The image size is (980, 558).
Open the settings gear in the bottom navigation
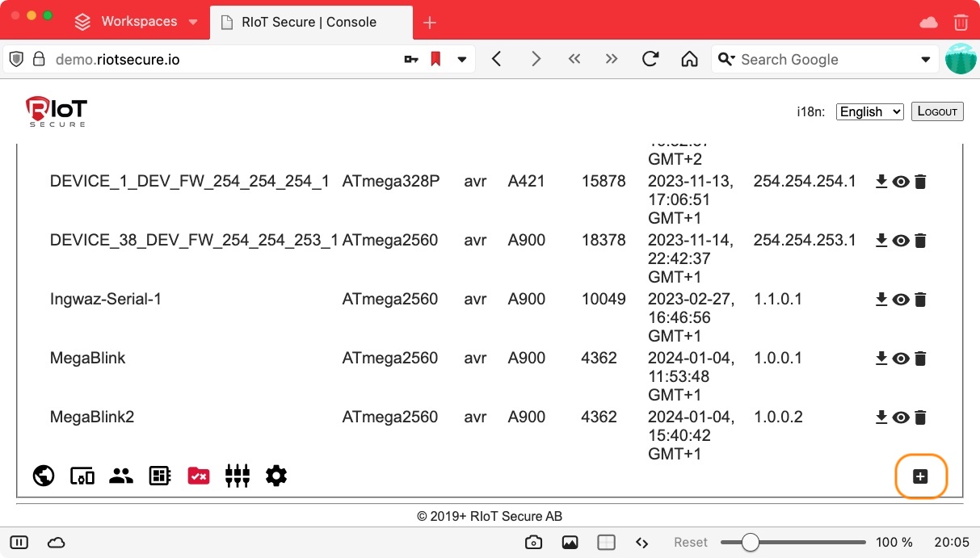click(x=276, y=476)
